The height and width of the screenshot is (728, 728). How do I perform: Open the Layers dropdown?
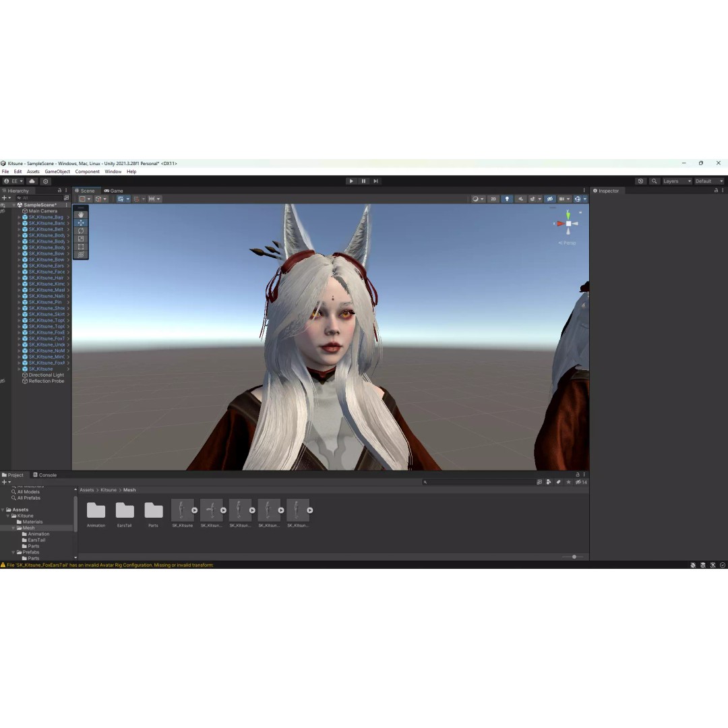coord(677,181)
